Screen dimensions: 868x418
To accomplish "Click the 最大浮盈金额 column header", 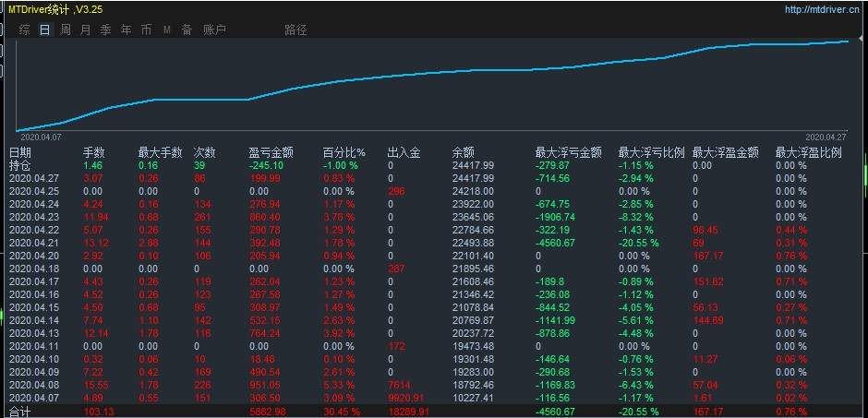I will click(726, 152).
